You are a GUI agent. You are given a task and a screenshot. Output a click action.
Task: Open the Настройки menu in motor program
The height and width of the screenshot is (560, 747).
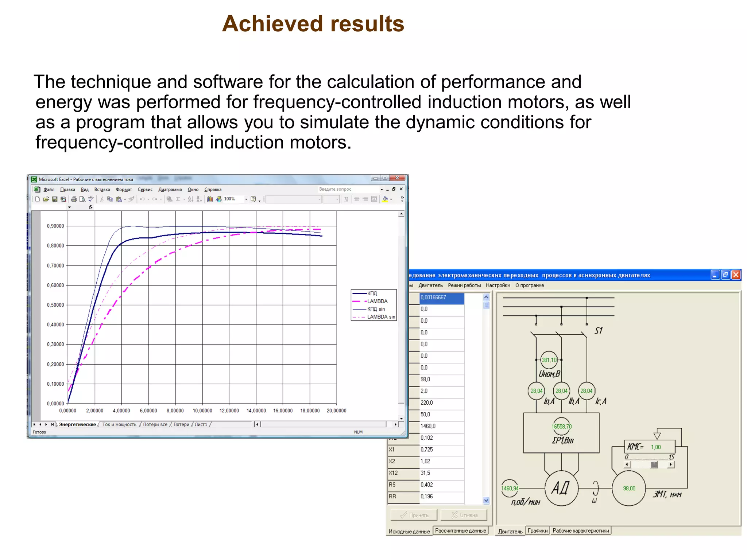point(498,285)
